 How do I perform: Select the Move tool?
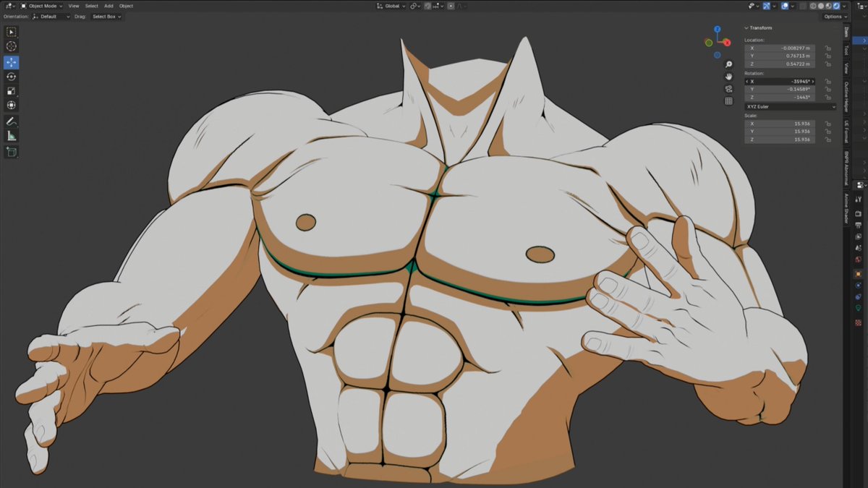point(12,62)
